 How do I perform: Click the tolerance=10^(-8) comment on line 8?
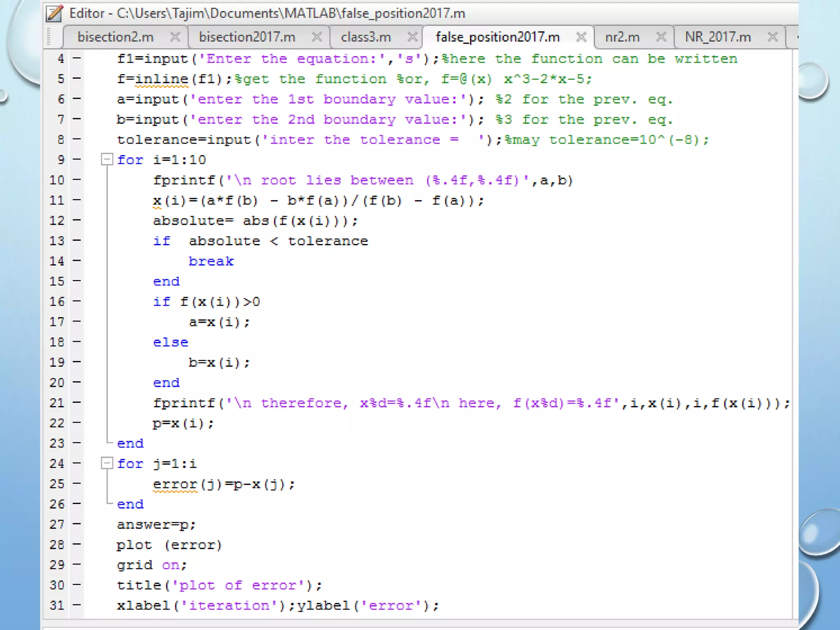click(x=607, y=140)
